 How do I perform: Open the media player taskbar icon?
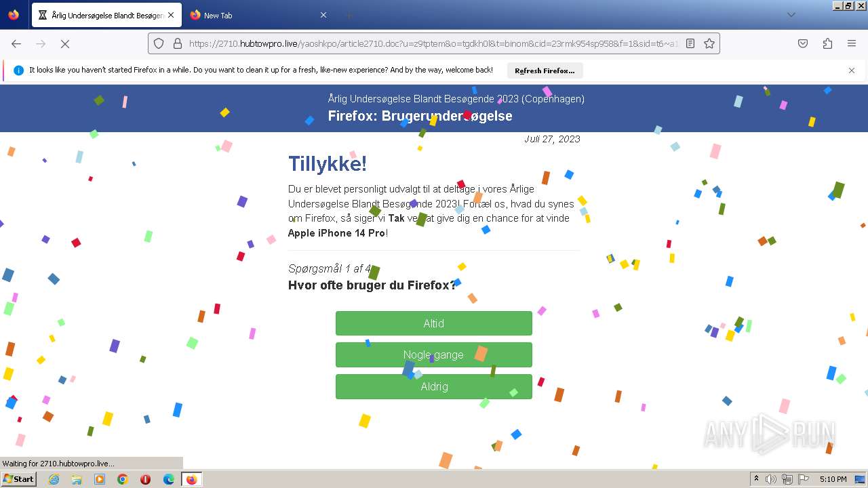click(x=100, y=479)
